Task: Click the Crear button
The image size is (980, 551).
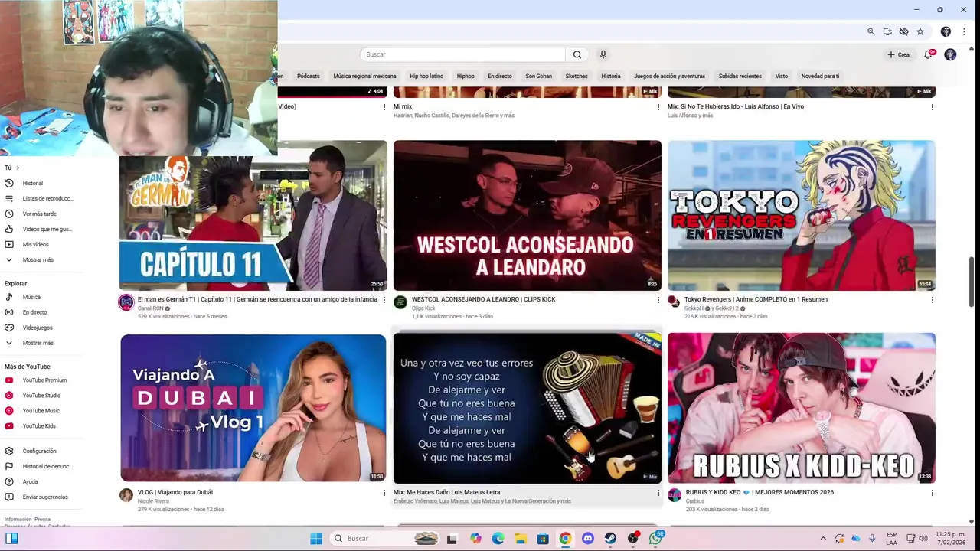Action: click(900, 54)
